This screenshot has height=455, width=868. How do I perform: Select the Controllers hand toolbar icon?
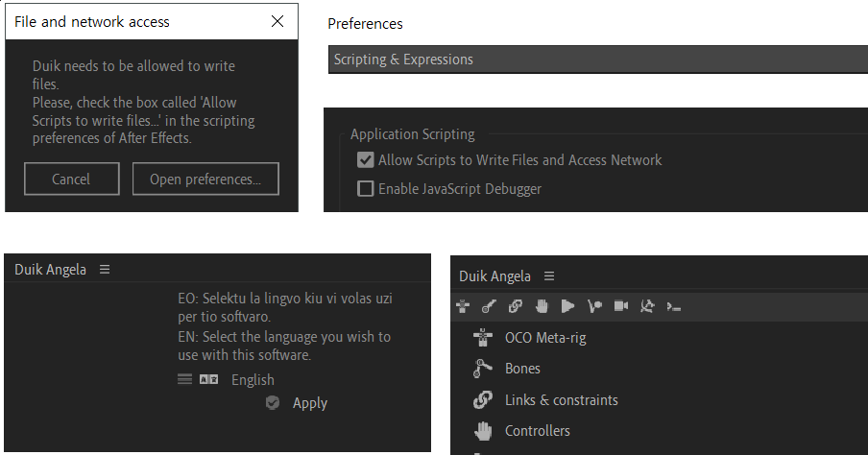(542, 306)
